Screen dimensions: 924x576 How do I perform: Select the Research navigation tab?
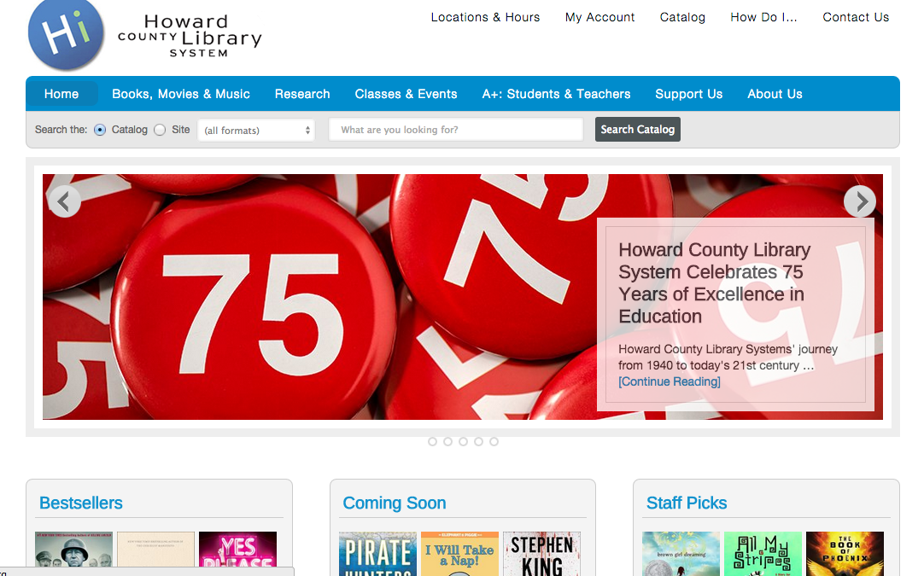302,94
